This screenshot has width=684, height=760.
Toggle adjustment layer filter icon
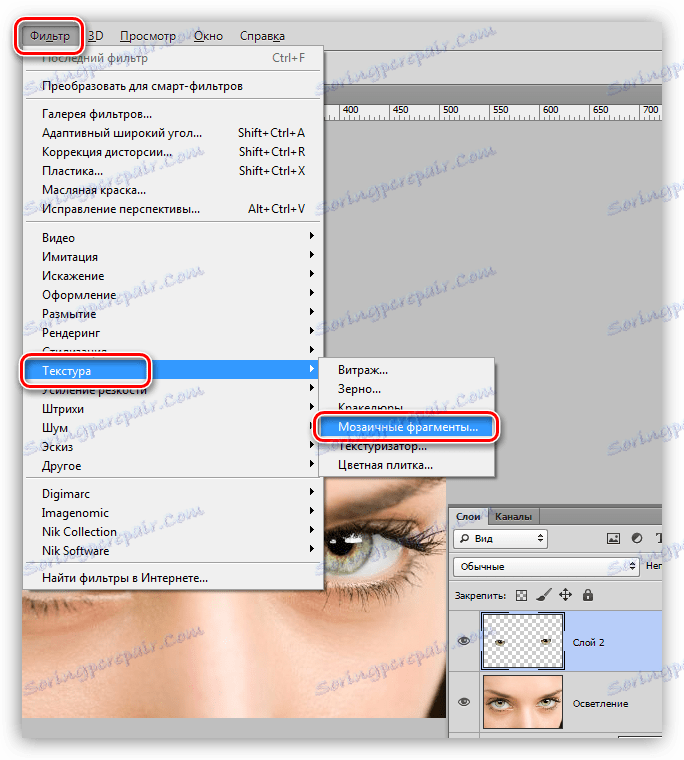(x=637, y=538)
